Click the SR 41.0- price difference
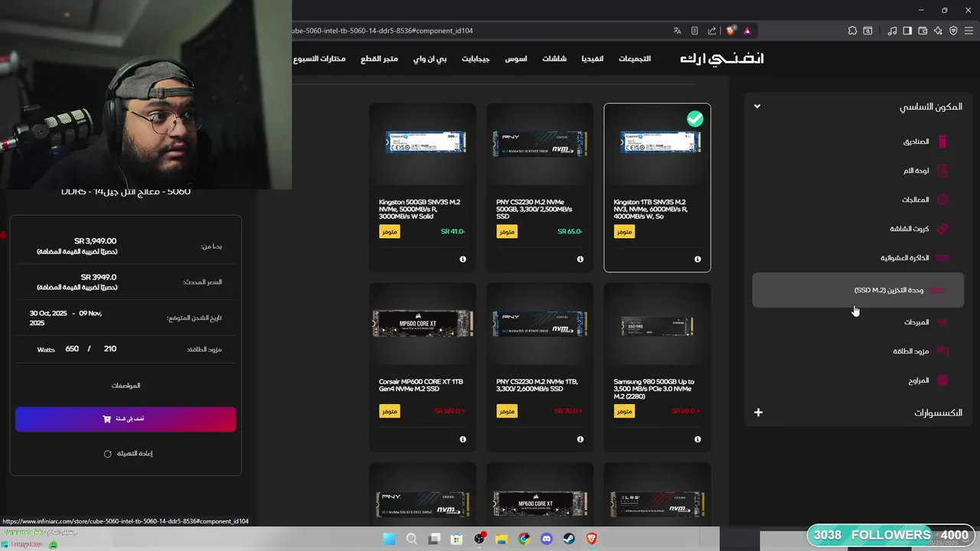Viewport: 980px width, 551px height. (x=453, y=231)
